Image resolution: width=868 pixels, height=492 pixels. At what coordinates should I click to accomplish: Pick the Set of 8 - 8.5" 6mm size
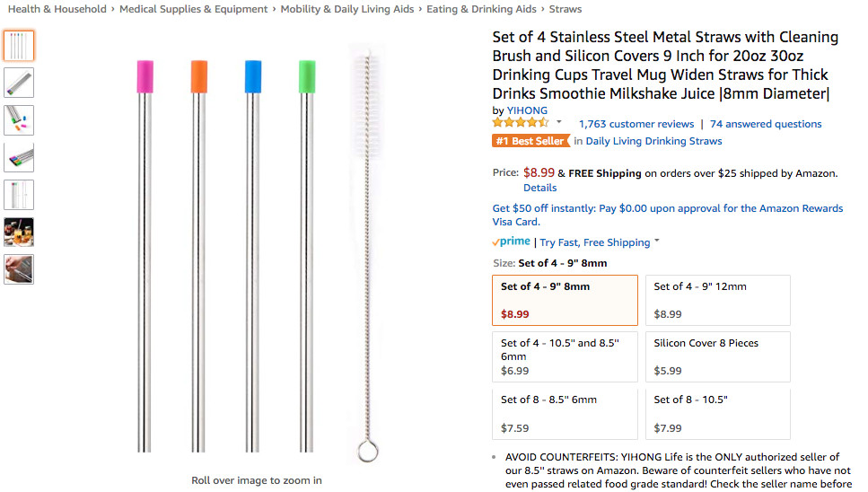point(565,413)
